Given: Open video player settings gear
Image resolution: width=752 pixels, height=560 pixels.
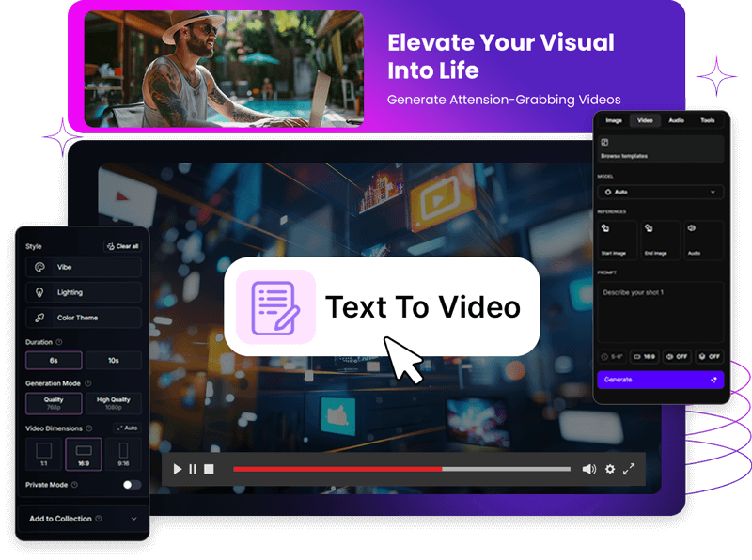Looking at the screenshot, I should (x=610, y=469).
